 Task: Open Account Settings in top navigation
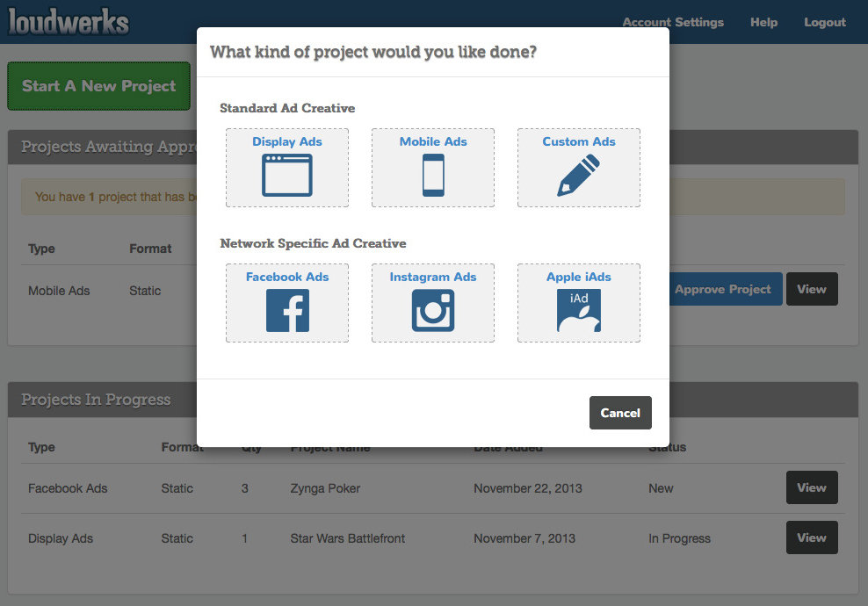click(x=673, y=23)
